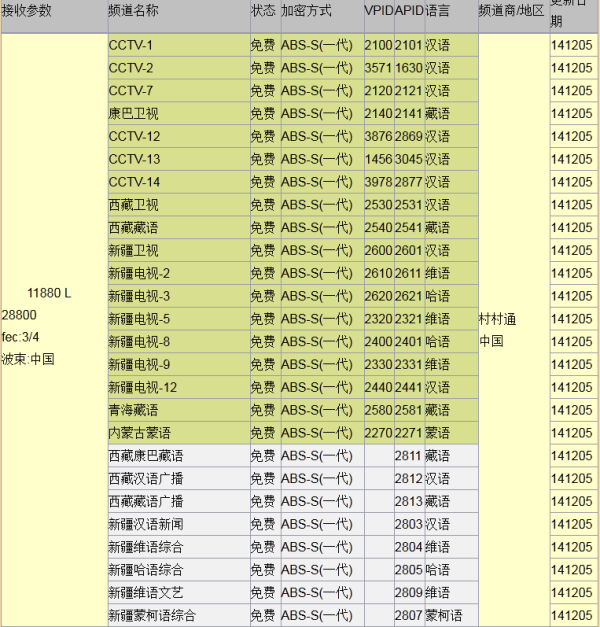Click VPID value 2100 for CCTV-1
This screenshot has width=600, height=627.
378,45
